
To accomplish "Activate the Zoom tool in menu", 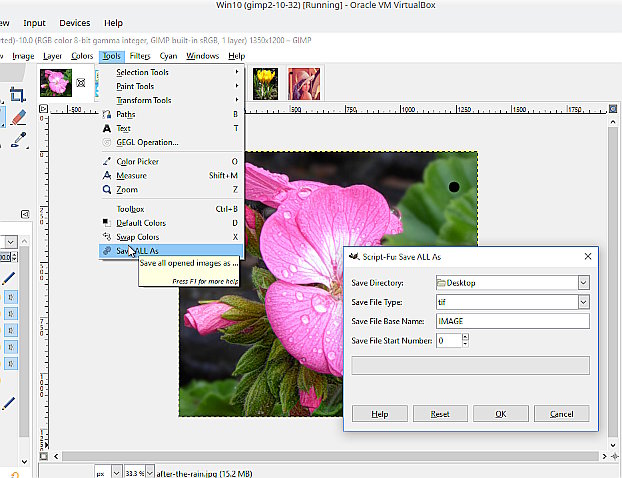I will pyautogui.click(x=127, y=189).
